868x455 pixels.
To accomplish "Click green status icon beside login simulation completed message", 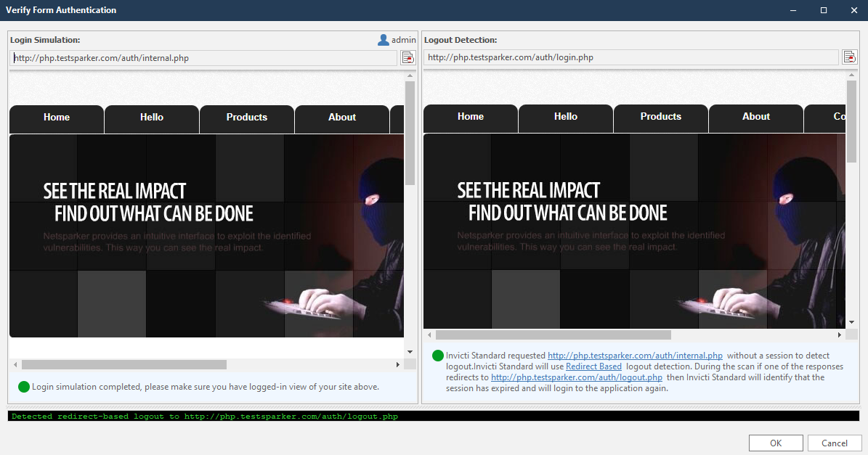I will click(x=24, y=387).
